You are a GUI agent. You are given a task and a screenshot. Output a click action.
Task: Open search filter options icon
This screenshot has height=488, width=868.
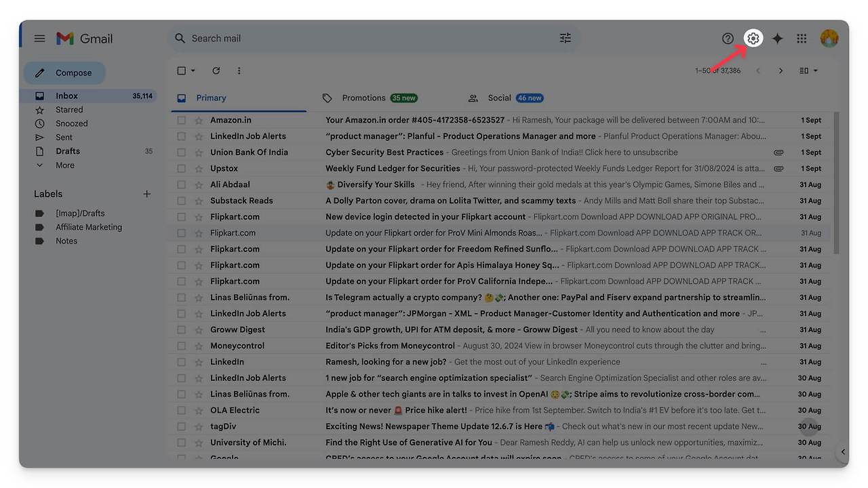565,39
